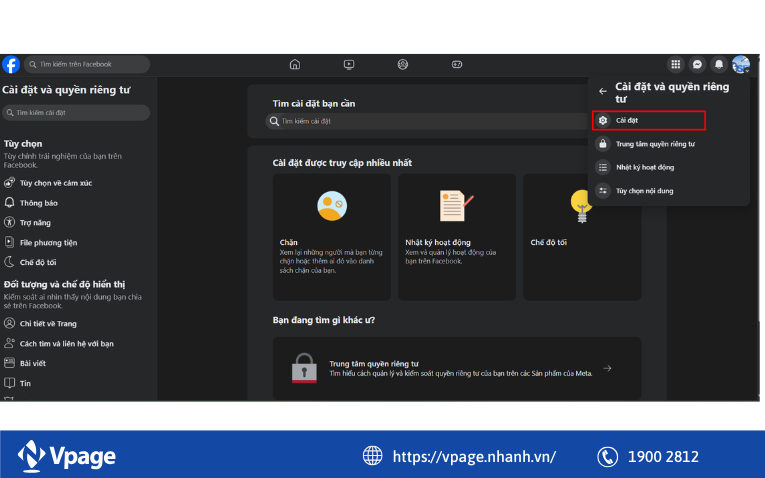
Task: Open the notifications bell icon
Action: point(718,65)
